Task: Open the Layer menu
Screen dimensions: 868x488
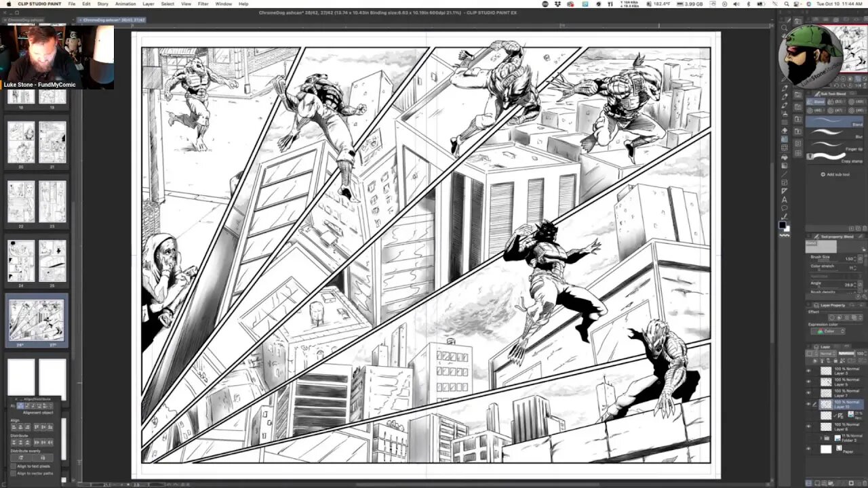Action: [148, 3]
